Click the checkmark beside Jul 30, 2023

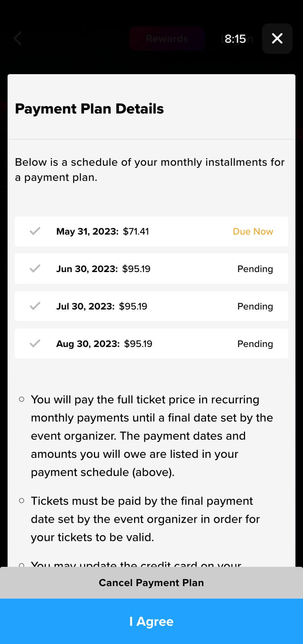pos(35,306)
